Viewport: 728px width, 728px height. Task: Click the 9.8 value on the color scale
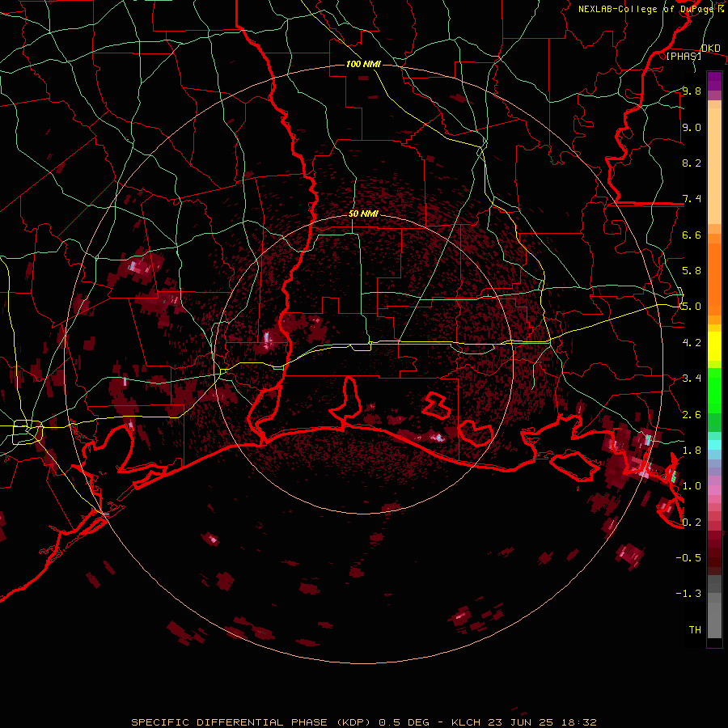pos(692,91)
